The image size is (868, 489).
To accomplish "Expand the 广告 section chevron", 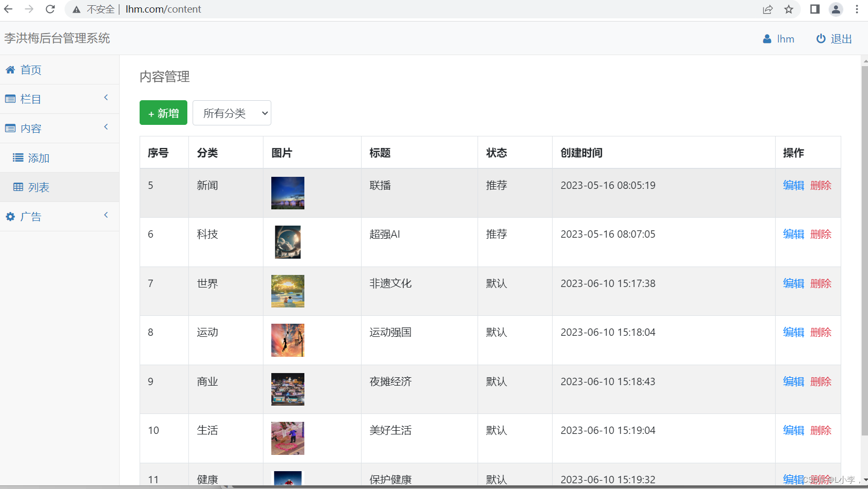I will (105, 215).
